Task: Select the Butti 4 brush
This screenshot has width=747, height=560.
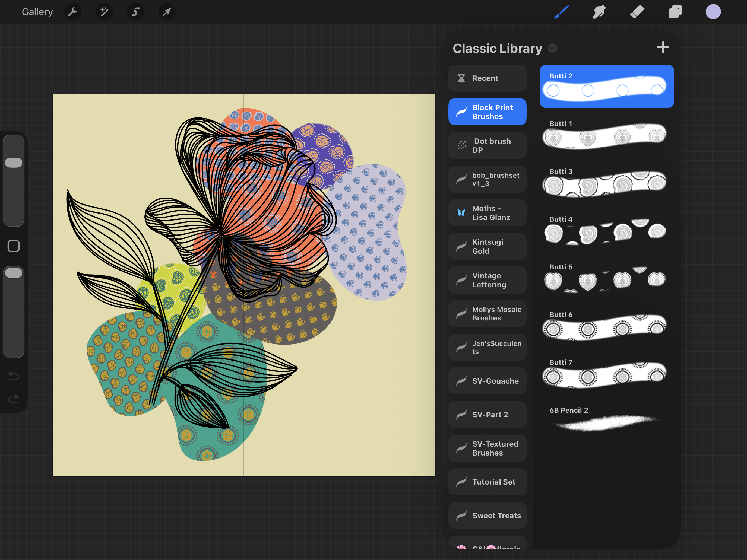Action: pyautogui.click(x=606, y=230)
